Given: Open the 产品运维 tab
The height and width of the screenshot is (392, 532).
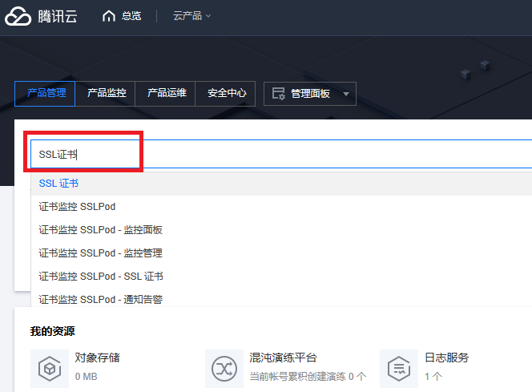Looking at the screenshot, I should pyautogui.click(x=167, y=93).
